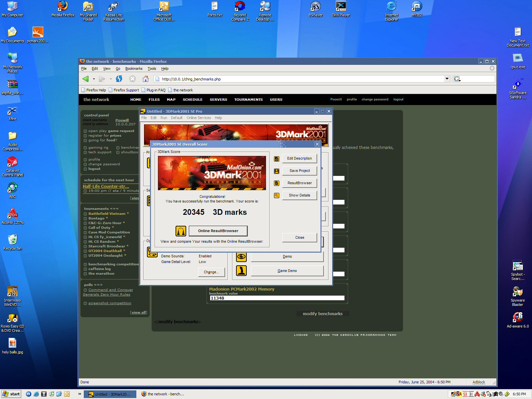Click the Online ResultBrowser yellow icon
This screenshot has width=532, height=399.
pos(181,231)
